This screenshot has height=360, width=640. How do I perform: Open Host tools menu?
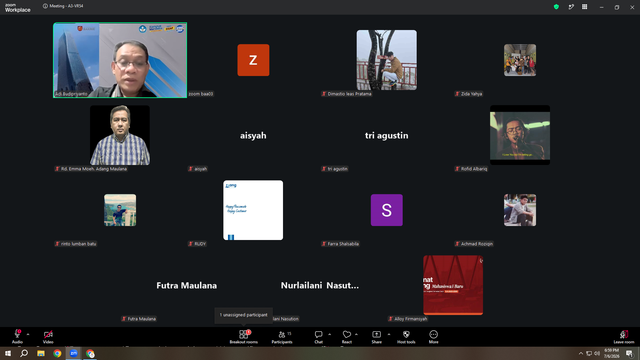tap(406, 336)
